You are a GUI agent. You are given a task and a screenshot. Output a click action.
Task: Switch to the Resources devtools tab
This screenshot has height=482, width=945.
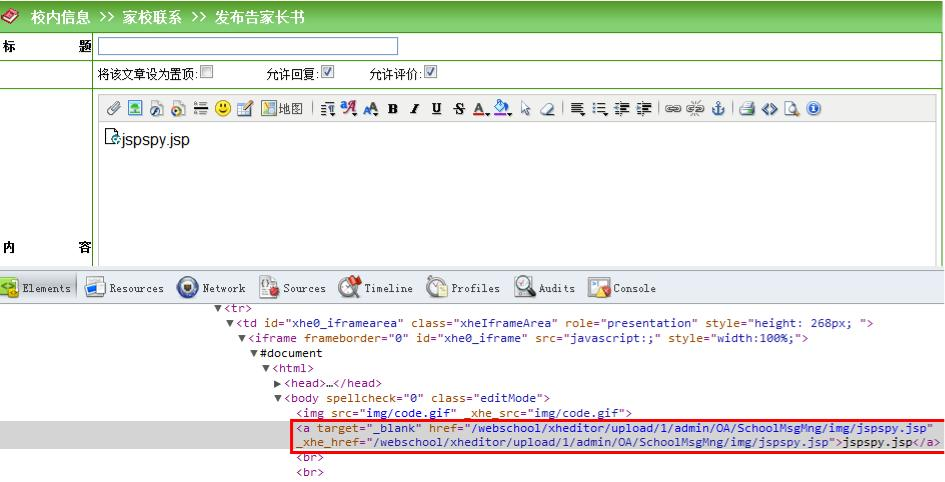[x=124, y=288]
